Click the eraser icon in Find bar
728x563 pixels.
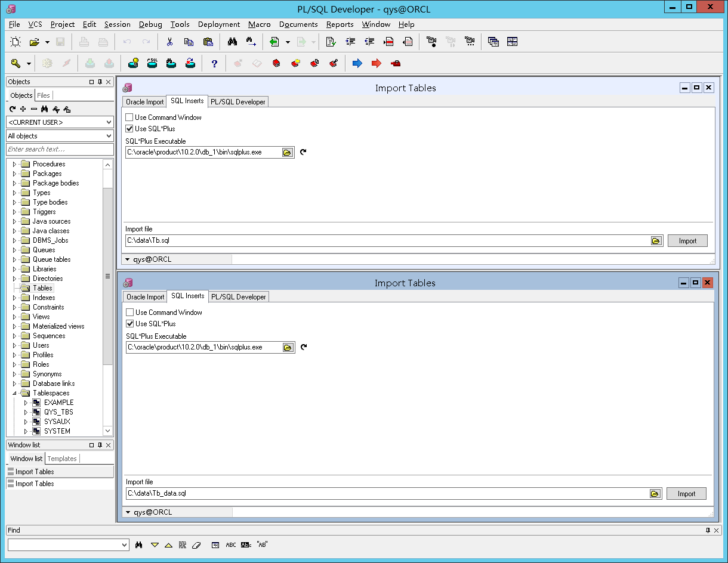point(197,545)
